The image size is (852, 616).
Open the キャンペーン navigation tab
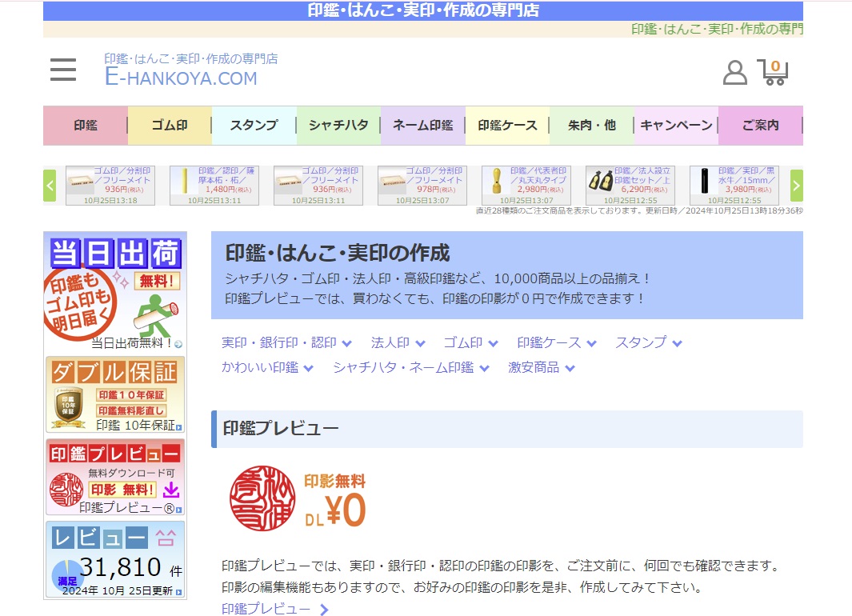click(x=676, y=126)
